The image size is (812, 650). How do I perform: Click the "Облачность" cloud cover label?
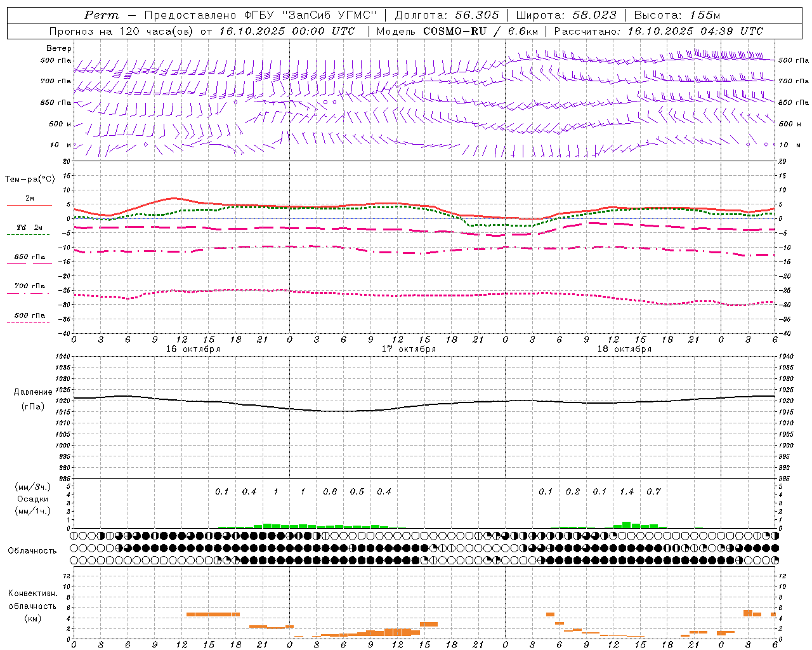coord(32,551)
